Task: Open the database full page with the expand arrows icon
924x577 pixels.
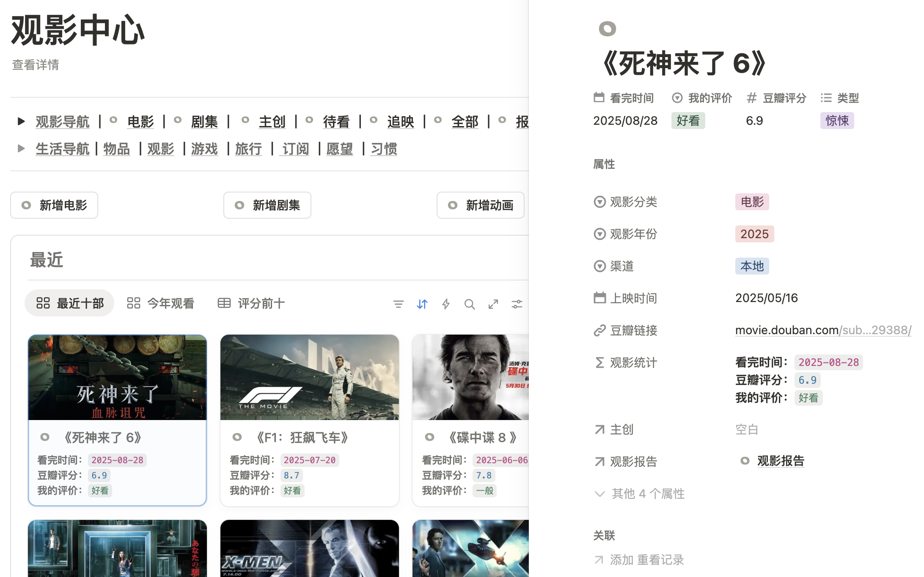Action: coord(493,304)
